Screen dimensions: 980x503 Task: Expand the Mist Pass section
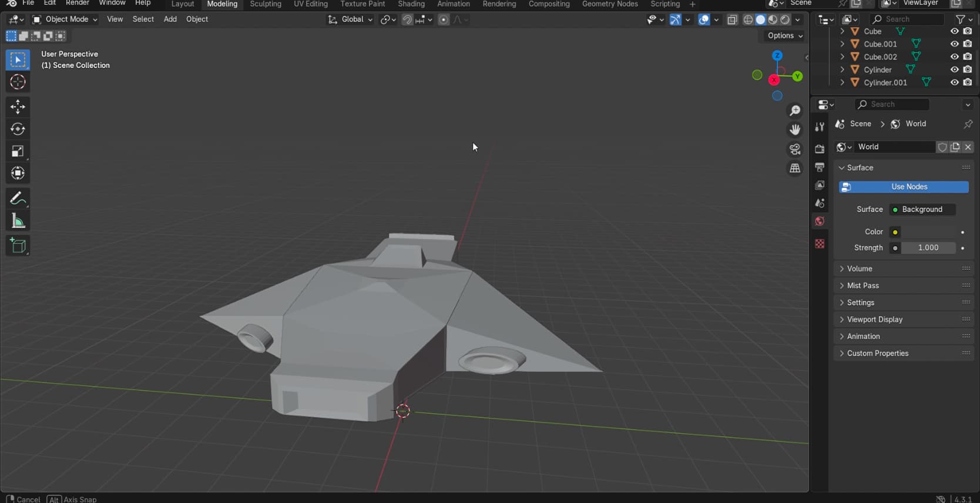[x=862, y=286]
